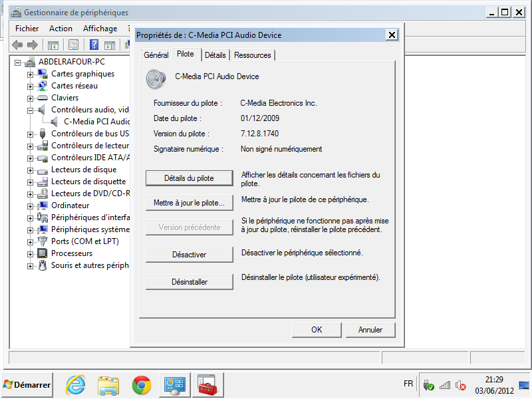Click the Désinstaller button

click(x=190, y=281)
